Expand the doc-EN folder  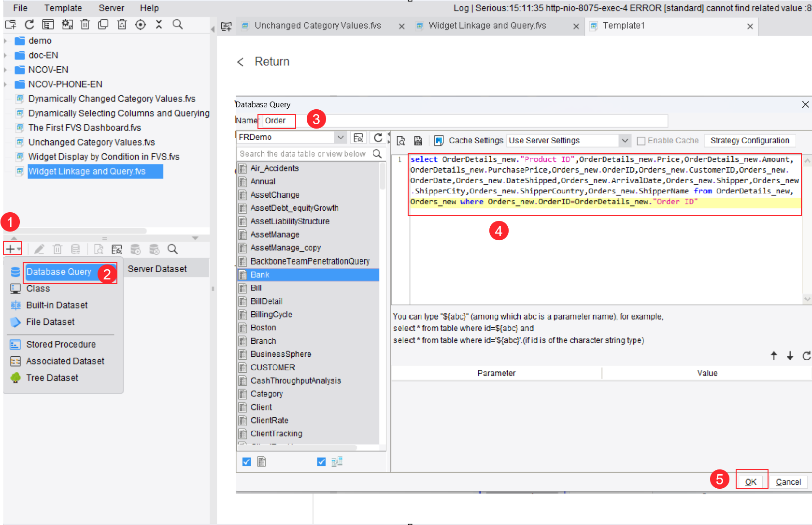coord(5,55)
